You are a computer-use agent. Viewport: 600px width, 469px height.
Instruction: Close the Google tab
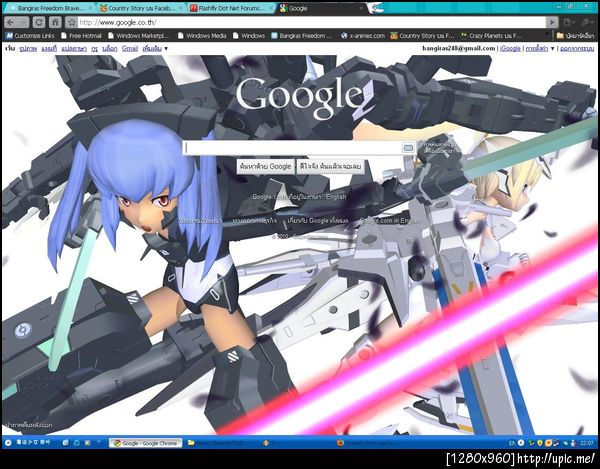click(361, 8)
